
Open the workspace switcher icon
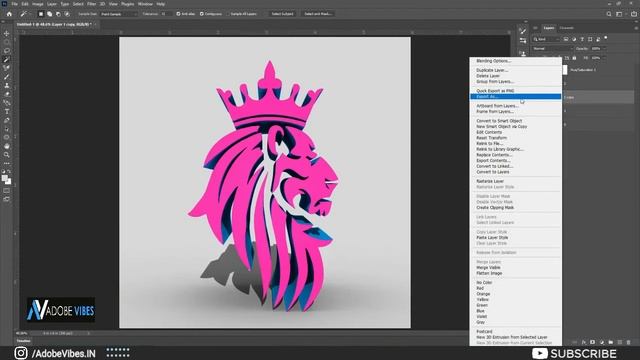coord(620,14)
